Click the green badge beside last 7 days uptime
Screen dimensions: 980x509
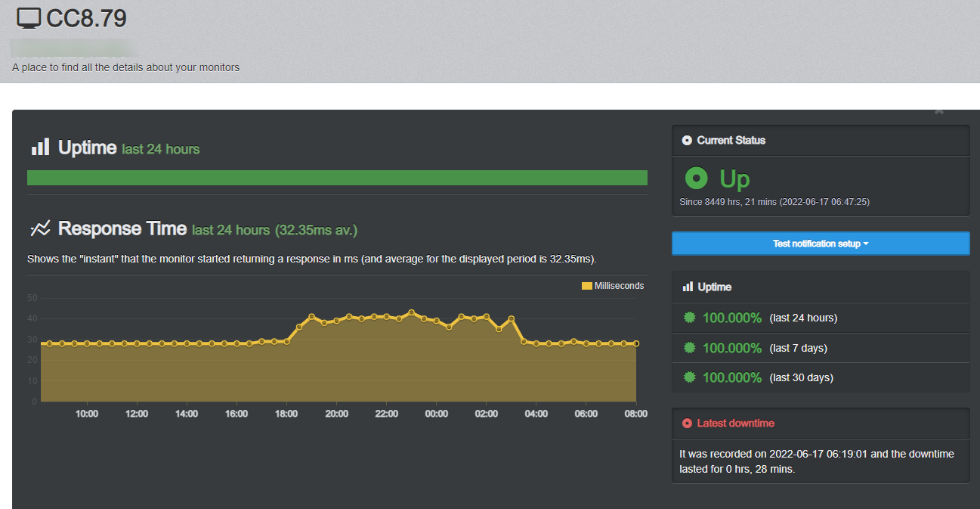(689, 348)
